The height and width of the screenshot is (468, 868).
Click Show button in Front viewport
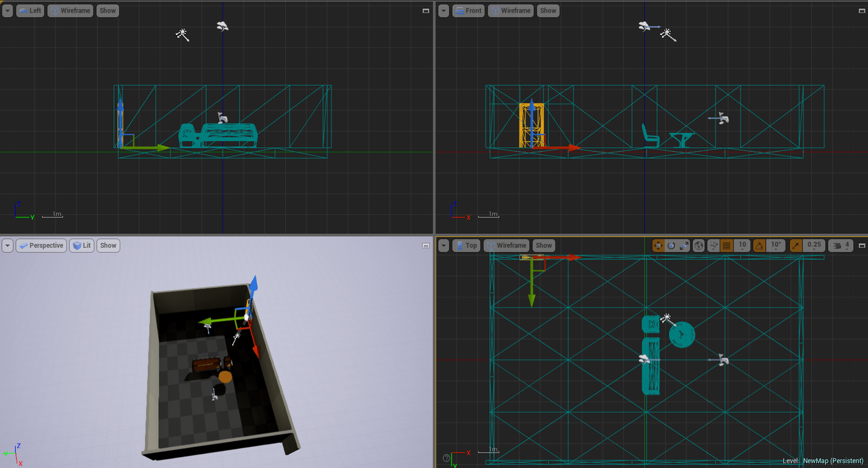(548, 11)
